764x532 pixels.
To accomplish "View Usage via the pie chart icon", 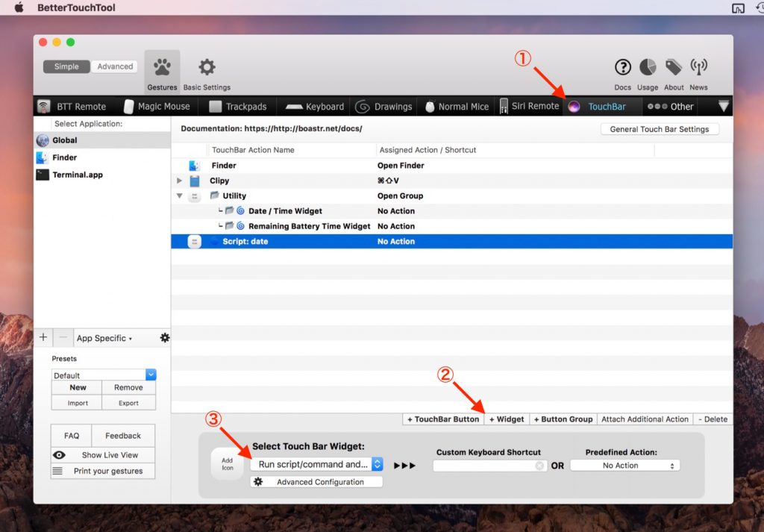I will pyautogui.click(x=648, y=69).
